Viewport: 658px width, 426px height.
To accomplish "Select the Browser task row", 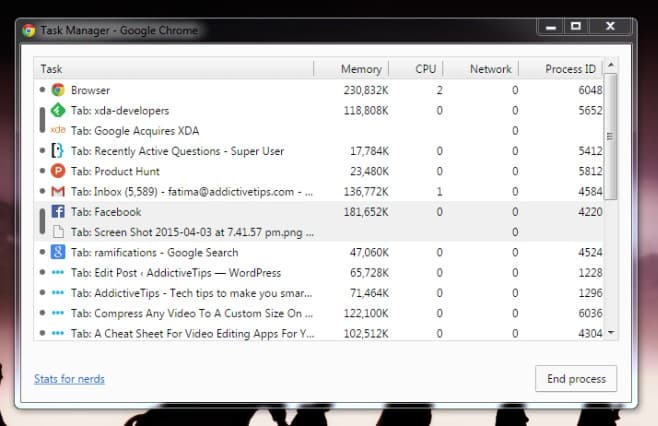I will click(x=319, y=90).
